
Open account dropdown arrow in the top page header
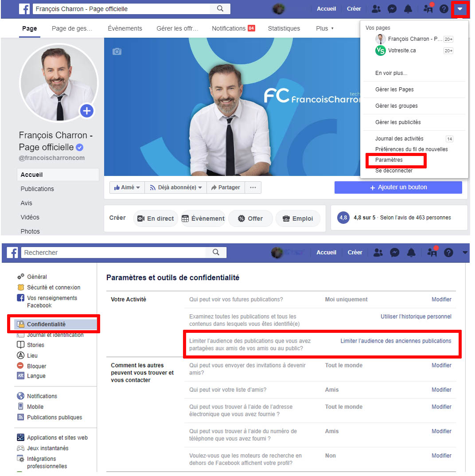pos(460,9)
